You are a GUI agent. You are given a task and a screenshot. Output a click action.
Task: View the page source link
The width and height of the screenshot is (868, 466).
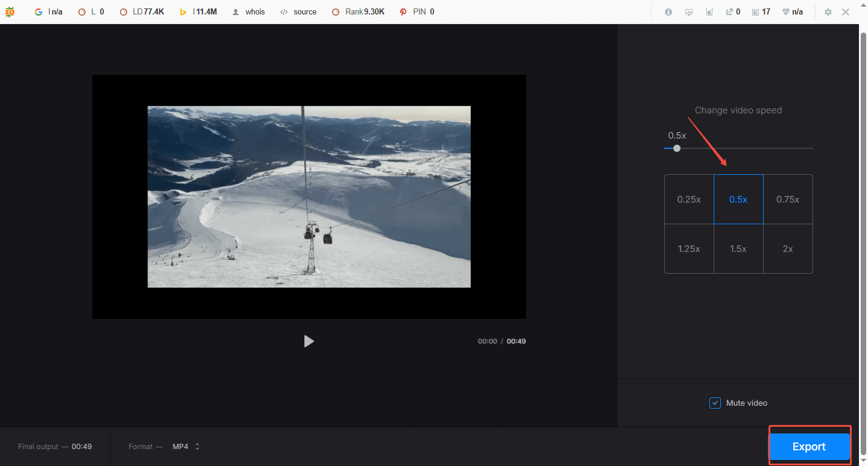(x=298, y=11)
